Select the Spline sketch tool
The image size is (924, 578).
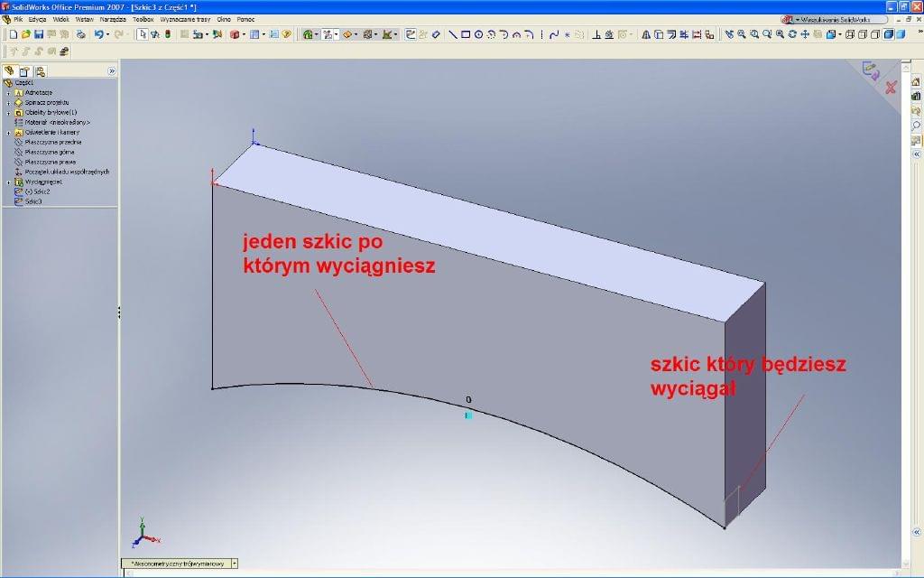tap(554, 35)
